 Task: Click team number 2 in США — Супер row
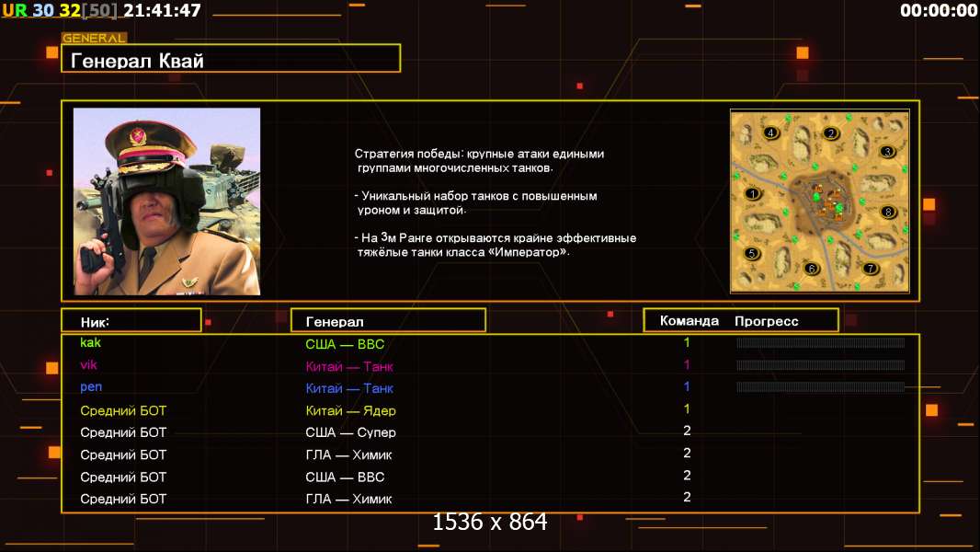pos(687,431)
